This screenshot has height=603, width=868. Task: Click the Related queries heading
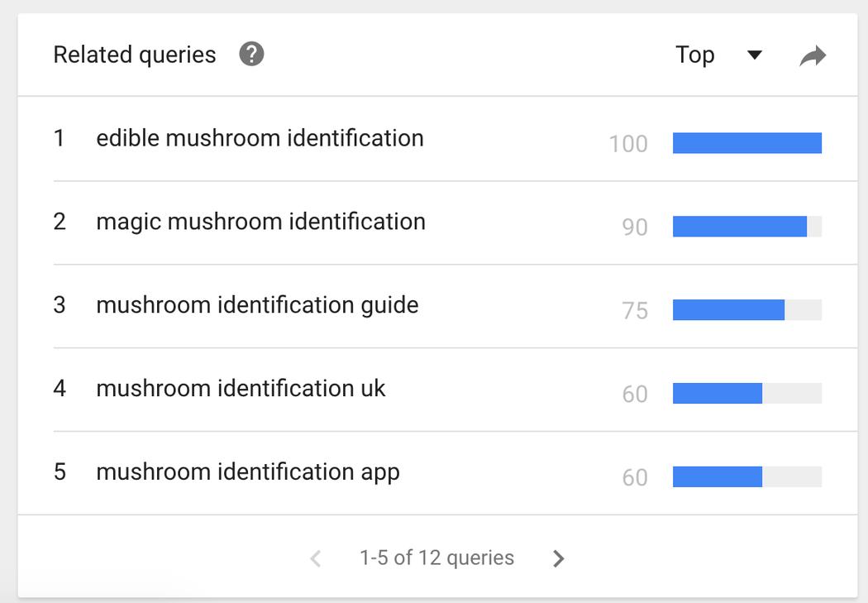pyautogui.click(x=135, y=55)
